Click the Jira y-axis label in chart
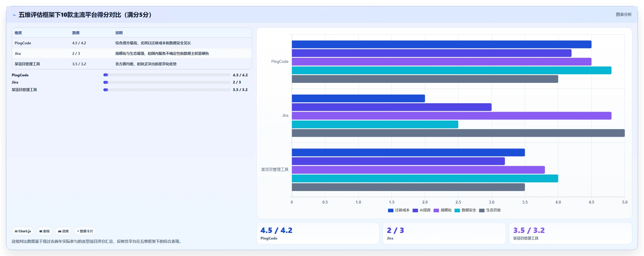 pyautogui.click(x=285, y=116)
